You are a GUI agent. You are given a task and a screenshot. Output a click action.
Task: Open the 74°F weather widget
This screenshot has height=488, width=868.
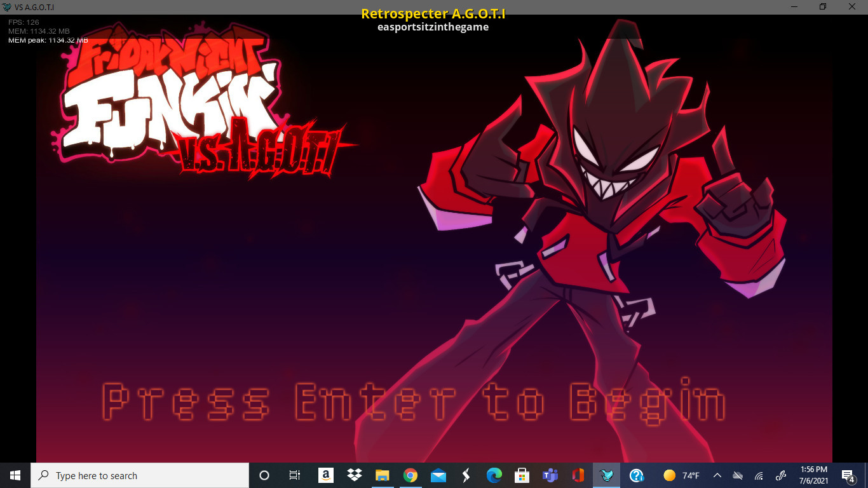coord(681,475)
